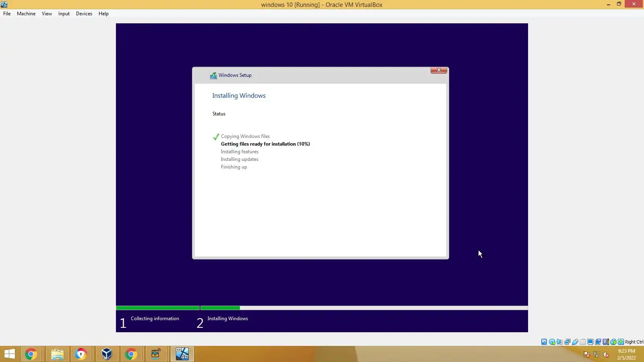This screenshot has height=362, width=644.
Task: Open the treasure chest app taskbar icon
Action: click(x=156, y=354)
